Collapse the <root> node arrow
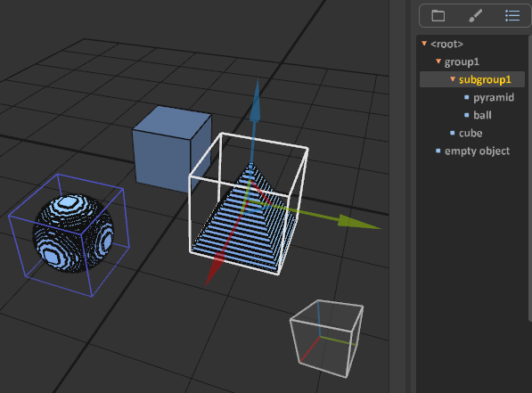Viewport: 532px width, 393px height. (x=424, y=43)
